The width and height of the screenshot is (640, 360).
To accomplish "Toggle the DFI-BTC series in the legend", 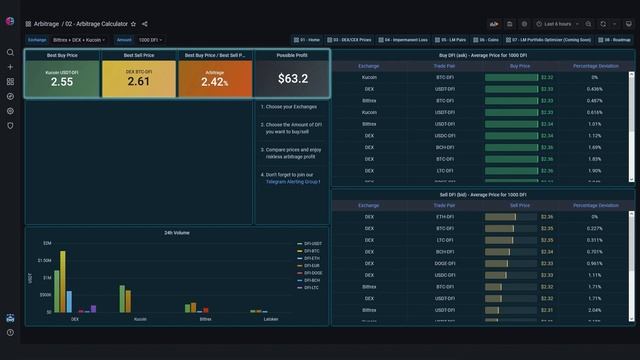I will (x=312, y=251).
